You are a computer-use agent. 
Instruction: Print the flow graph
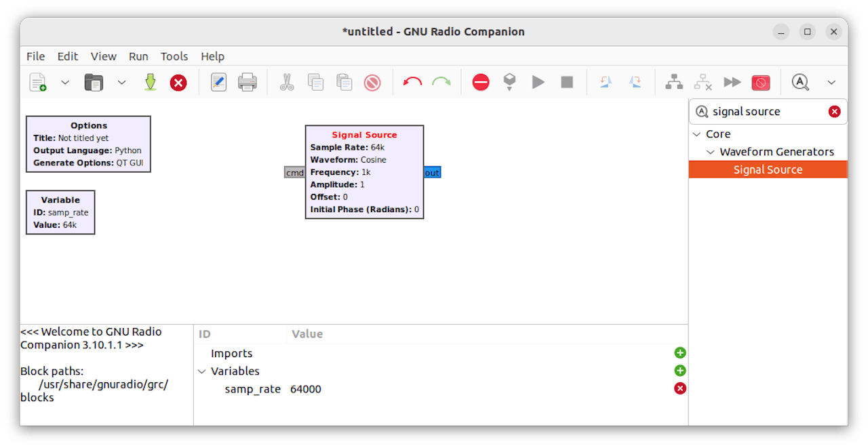point(247,83)
